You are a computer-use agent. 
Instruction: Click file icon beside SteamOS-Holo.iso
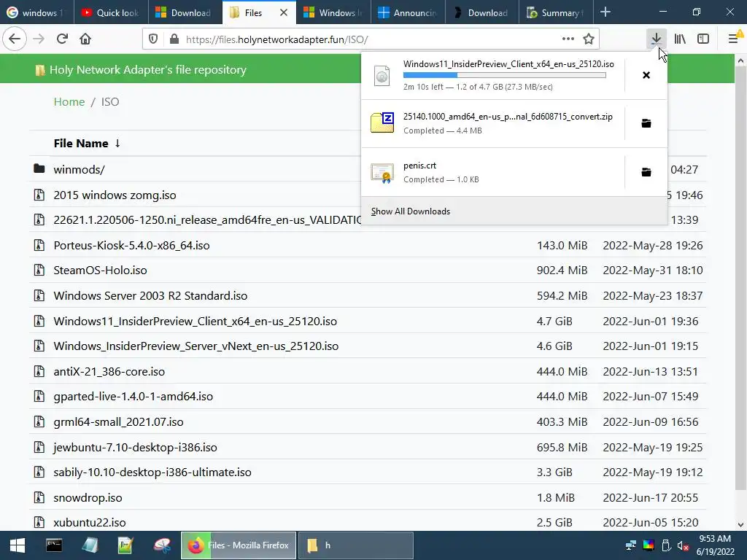[39, 270]
